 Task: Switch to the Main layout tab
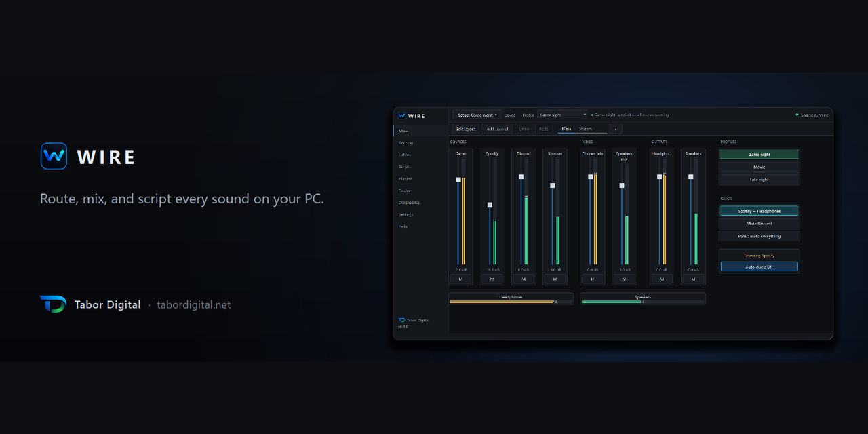pyautogui.click(x=566, y=129)
